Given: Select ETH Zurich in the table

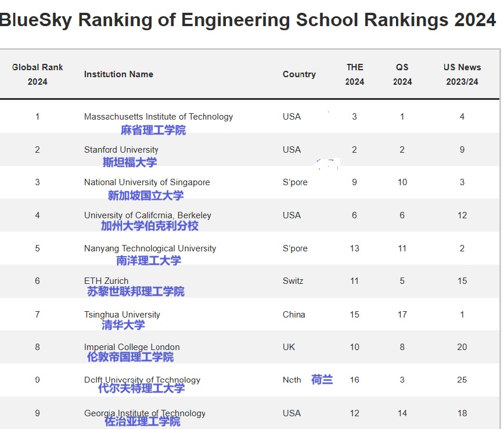Looking at the screenshot, I should pos(106,281).
